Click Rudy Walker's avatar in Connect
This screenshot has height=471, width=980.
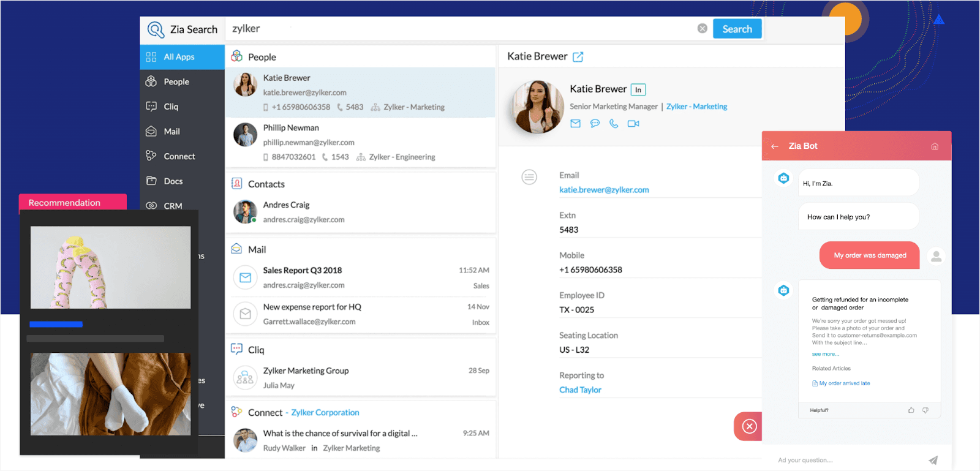click(x=245, y=440)
